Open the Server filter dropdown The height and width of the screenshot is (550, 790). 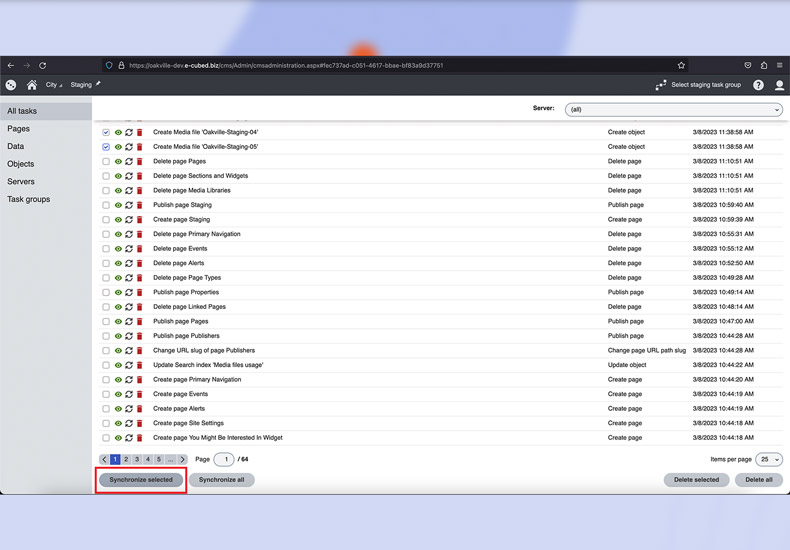click(673, 109)
